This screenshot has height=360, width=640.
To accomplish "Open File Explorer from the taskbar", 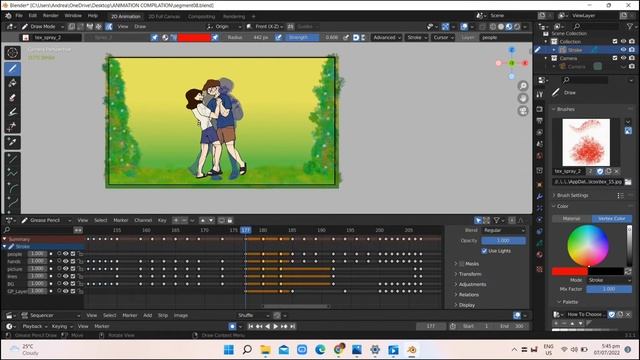I will (x=265, y=350).
